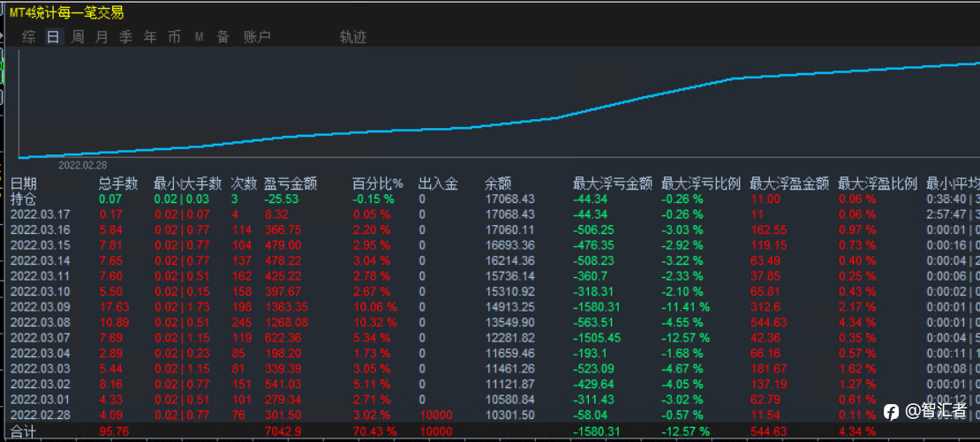Select the 2022.03.04 date row
The height and width of the screenshot is (442, 980).
41,353
